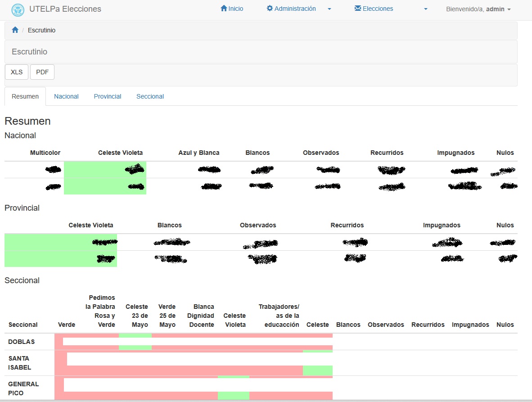Download the report via PDF button
Viewport: 532px width, 402px height.
(42, 72)
